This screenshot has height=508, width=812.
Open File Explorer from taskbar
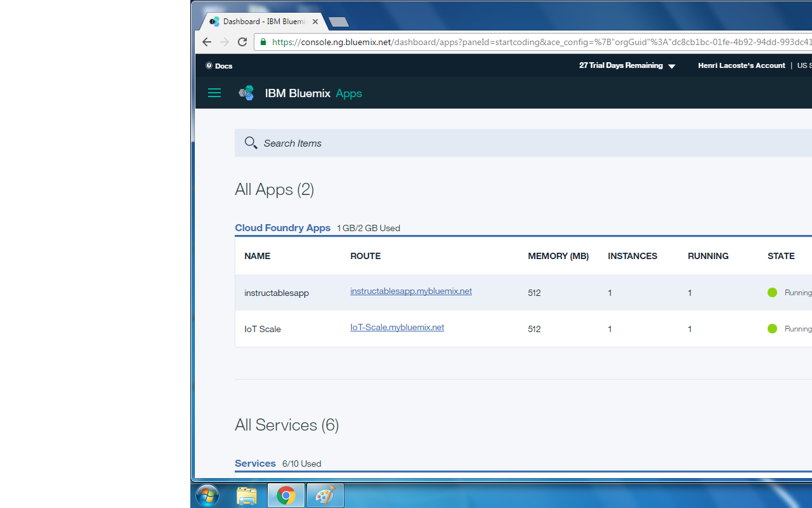[x=247, y=495]
